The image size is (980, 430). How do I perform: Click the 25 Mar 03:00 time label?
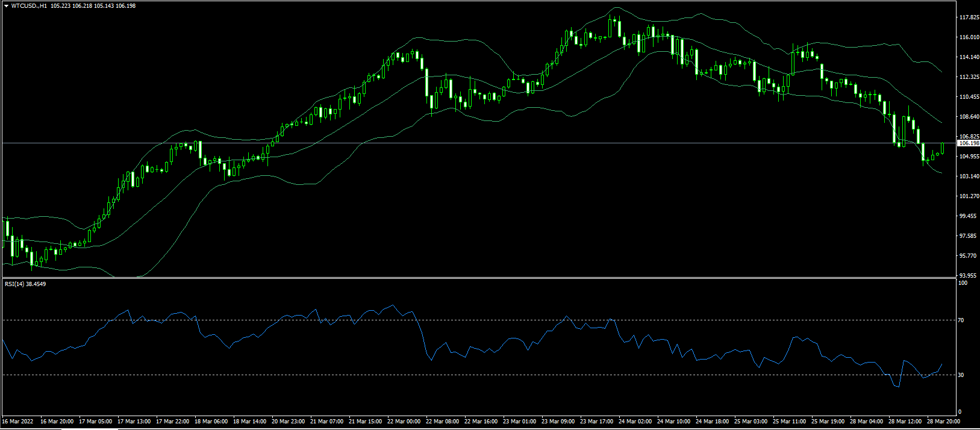pyautogui.click(x=751, y=422)
